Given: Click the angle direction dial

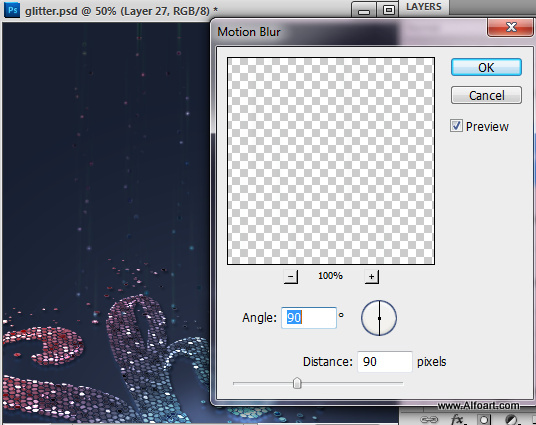Looking at the screenshot, I should [x=379, y=318].
